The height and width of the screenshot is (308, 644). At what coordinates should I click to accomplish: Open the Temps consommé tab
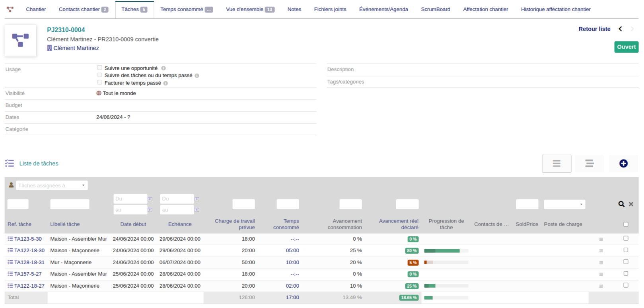tap(187, 9)
